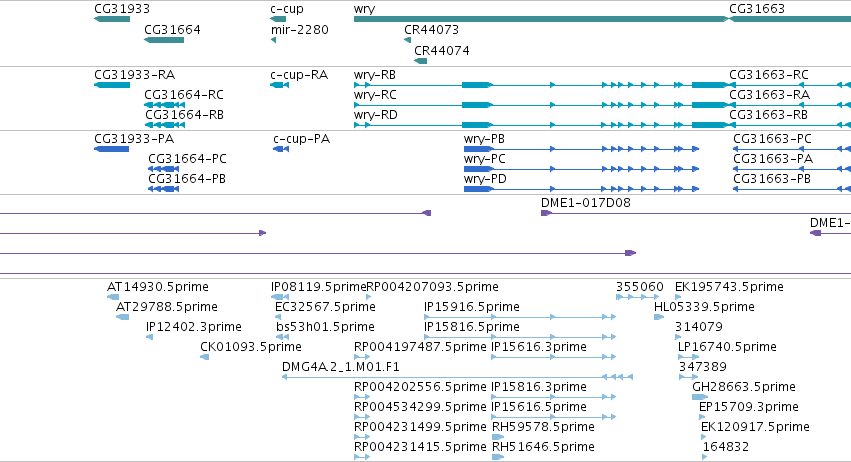The image size is (851, 462).
Task: Click EST EP15709.3prime
Action: 749,407
